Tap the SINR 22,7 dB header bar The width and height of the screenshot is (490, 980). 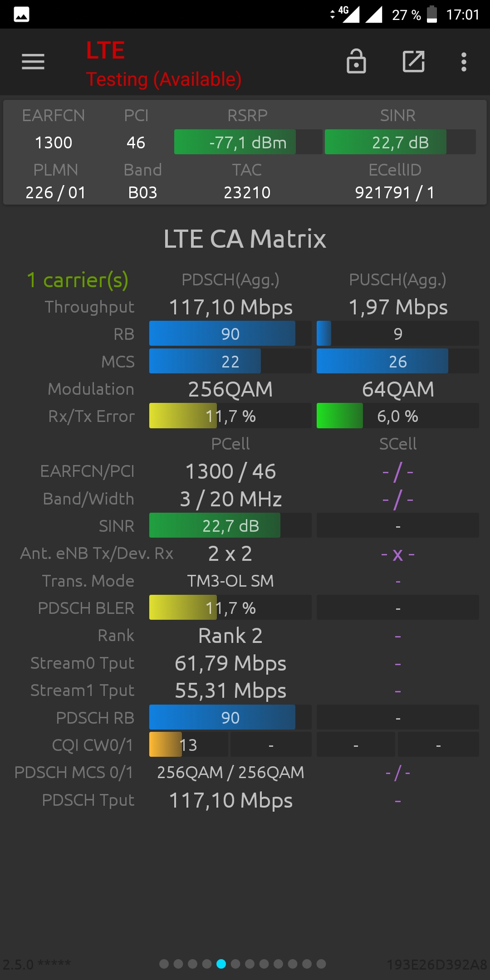pos(400,142)
